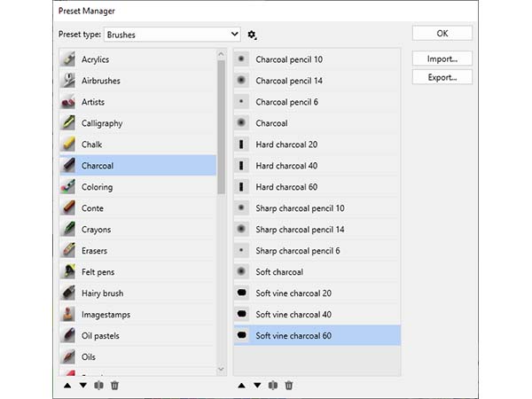532x399 pixels.
Task: Select Hard charcoal 40 brush preset
Action: tap(317, 166)
